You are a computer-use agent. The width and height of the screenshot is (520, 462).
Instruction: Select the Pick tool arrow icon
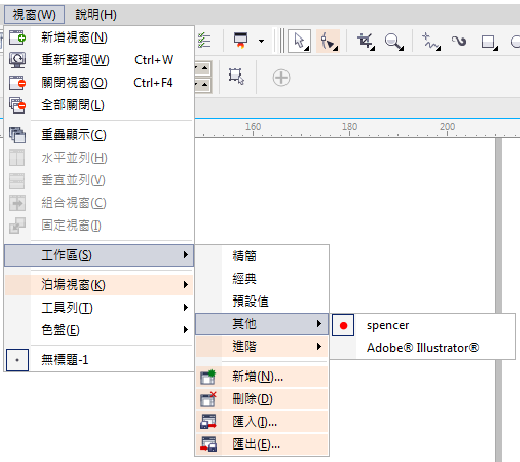point(299,41)
